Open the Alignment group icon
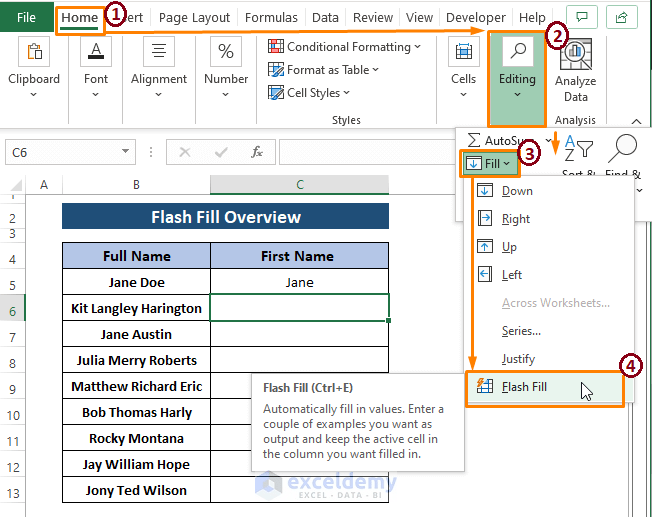The height and width of the screenshot is (517, 652). coord(159,52)
